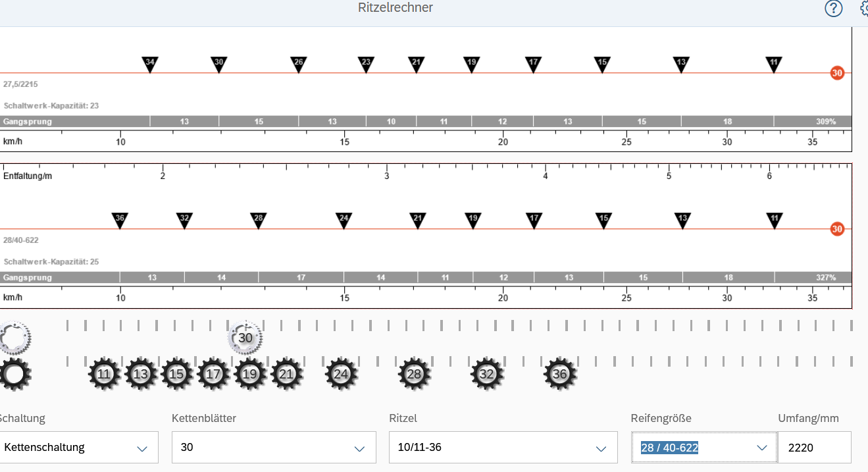868x472 pixels.
Task: Select the 36 sprocket marker in lower chart
Action: coord(119,220)
